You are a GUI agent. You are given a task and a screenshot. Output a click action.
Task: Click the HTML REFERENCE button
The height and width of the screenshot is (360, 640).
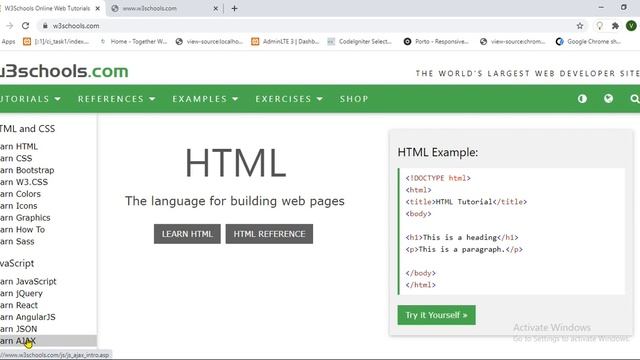tap(269, 234)
